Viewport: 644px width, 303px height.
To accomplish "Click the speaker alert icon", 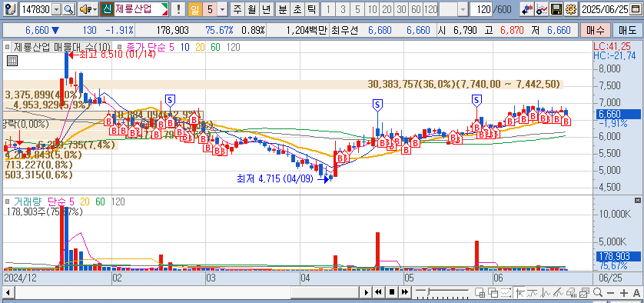I will pyautogui.click(x=85, y=8).
